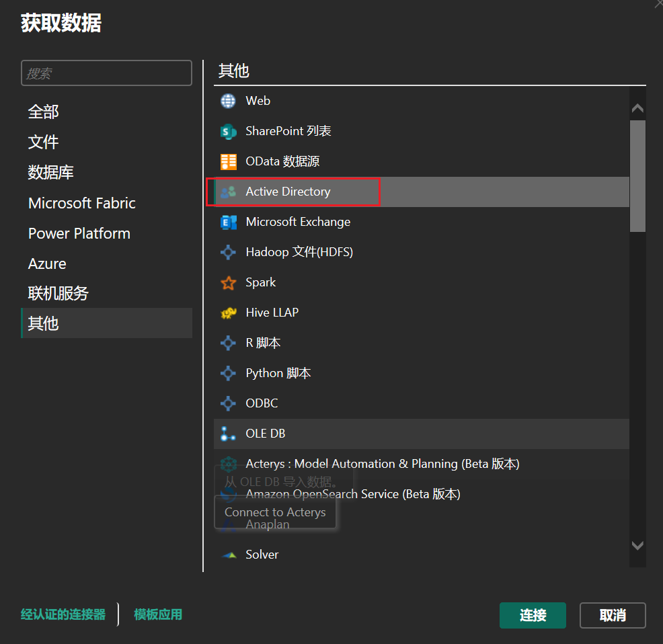
Task: Open the Microsoft Fabric category
Action: pos(106,203)
